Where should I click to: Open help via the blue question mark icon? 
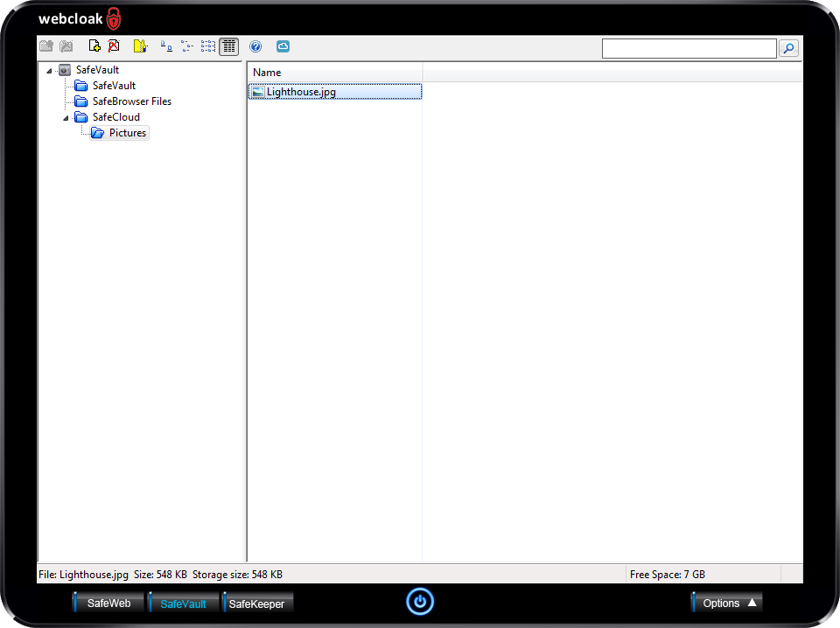255,46
